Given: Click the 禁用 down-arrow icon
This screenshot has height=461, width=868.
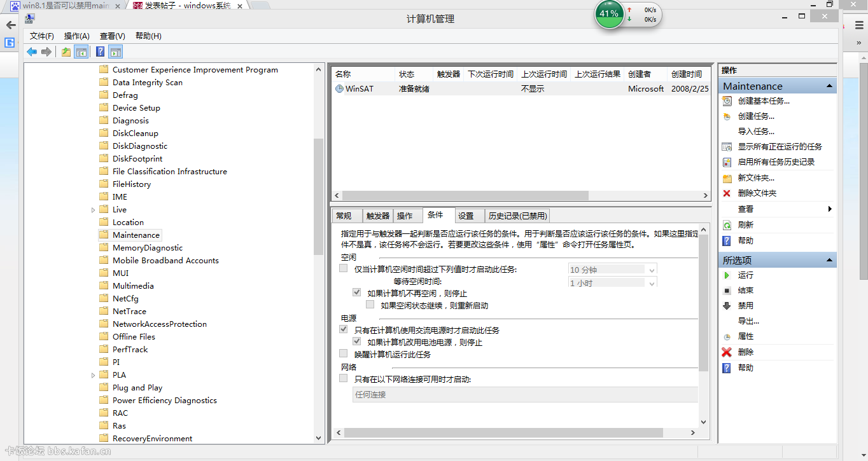Looking at the screenshot, I should click(x=727, y=305).
